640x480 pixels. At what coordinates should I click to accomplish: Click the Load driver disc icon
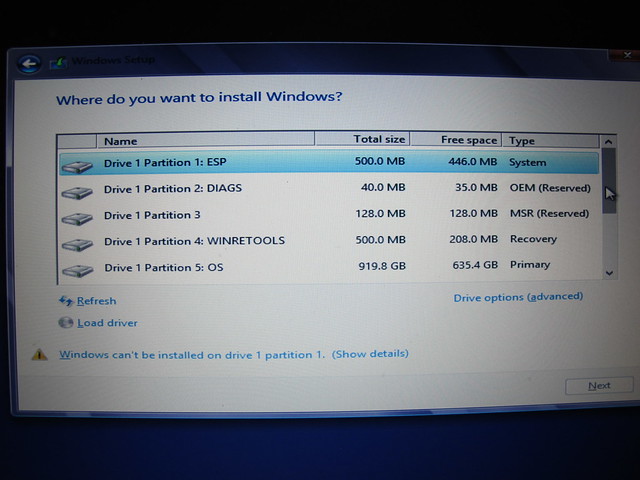pos(66,323)
